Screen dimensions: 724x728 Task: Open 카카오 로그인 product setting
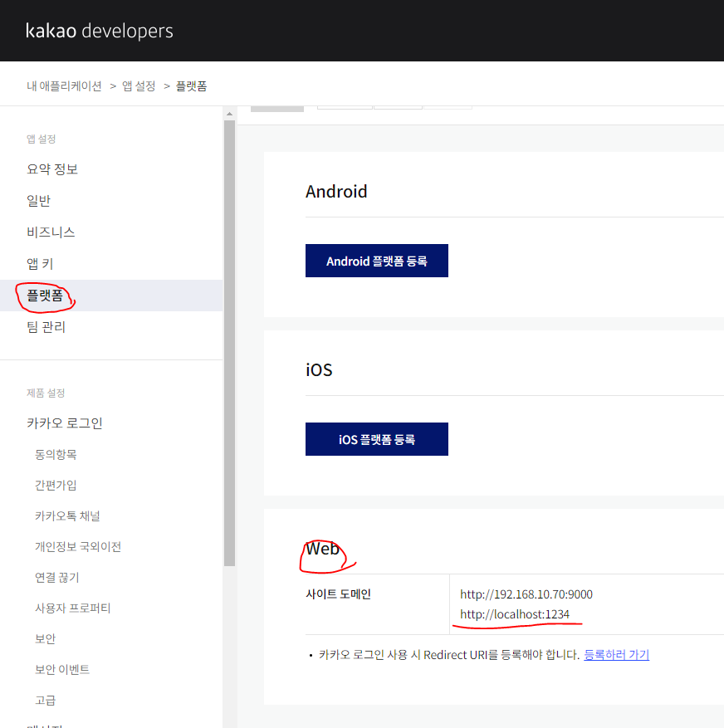65,423
